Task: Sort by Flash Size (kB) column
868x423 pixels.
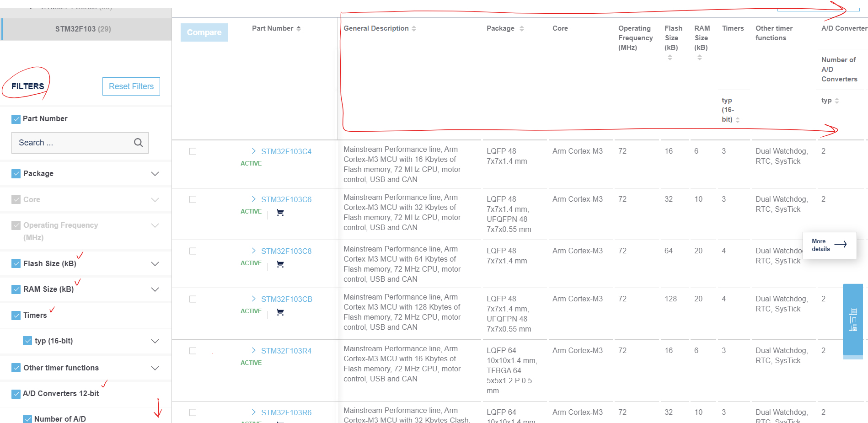Action: tap(670, 57)
